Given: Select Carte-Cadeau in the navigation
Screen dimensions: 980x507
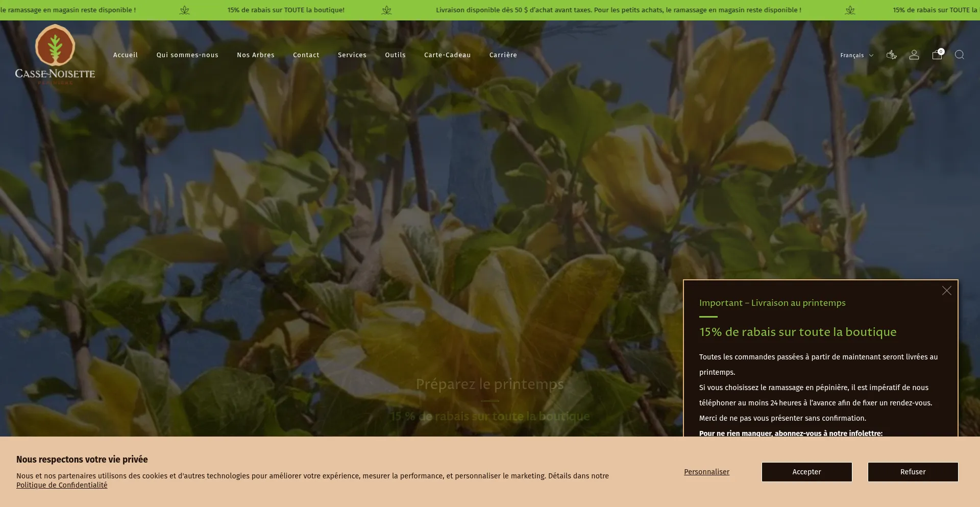Looking at the screenshot, I should click(x=448, y=55).
